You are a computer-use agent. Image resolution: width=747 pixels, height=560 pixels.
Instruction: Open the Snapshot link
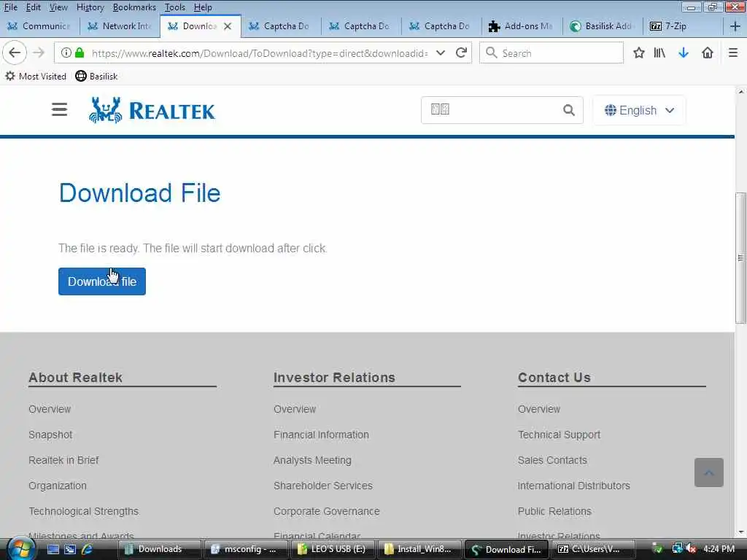(x=50, y=435)
